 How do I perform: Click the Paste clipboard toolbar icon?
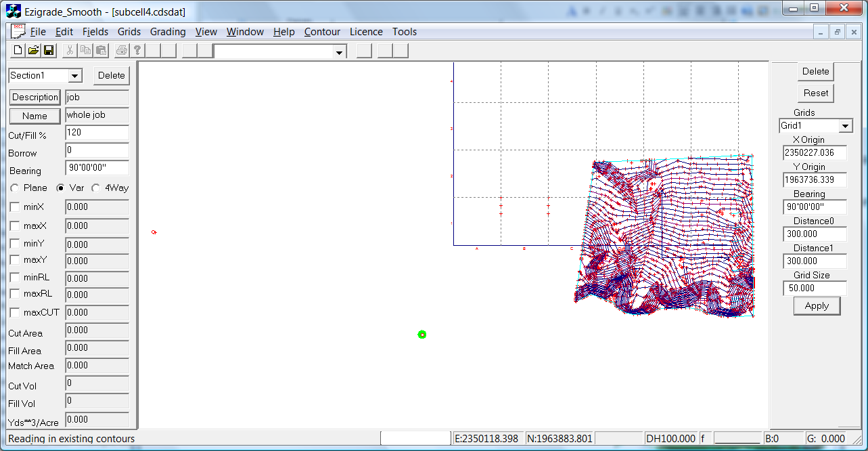click(x=101, y=51)
